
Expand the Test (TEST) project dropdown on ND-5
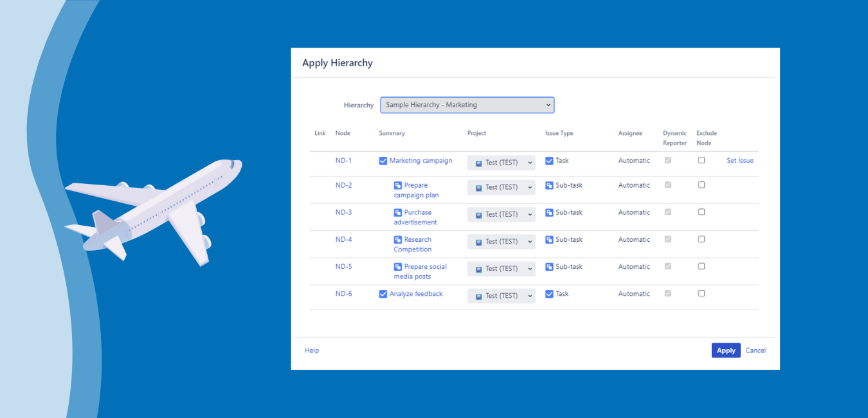coord(502,268)
